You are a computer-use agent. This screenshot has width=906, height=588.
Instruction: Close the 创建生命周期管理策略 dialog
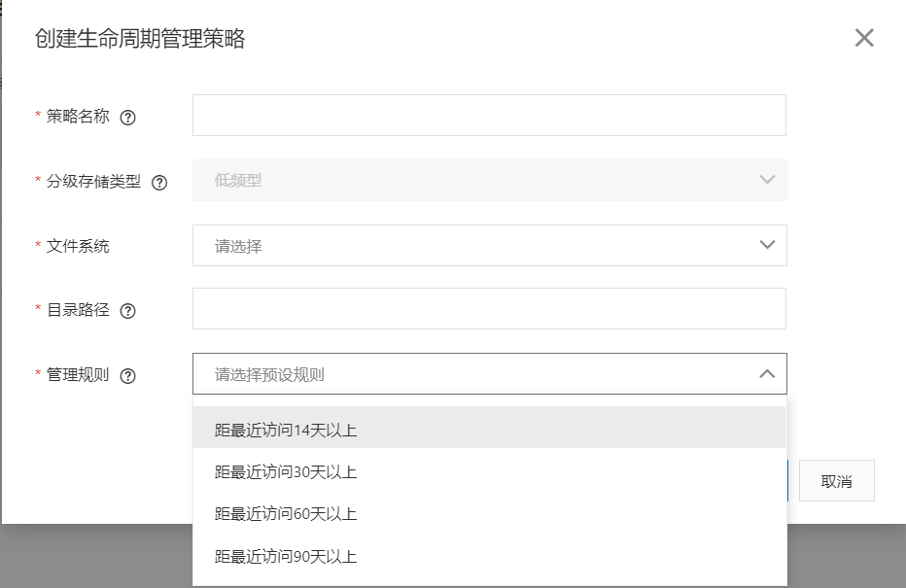click(863, 39)
